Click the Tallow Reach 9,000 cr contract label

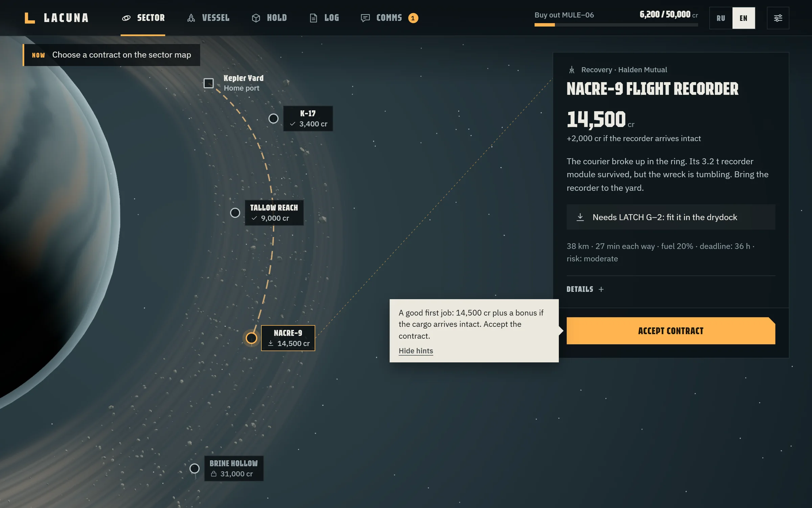(x=274, y=213)
